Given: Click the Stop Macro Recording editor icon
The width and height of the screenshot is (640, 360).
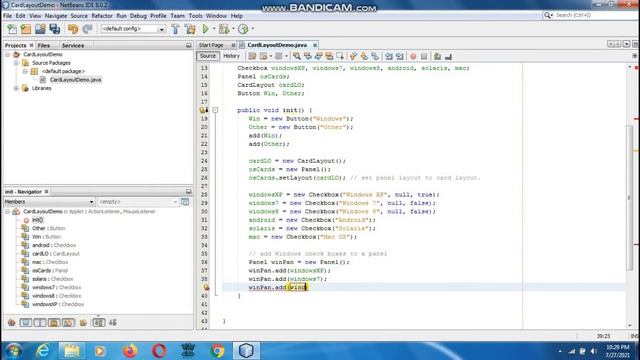Looking at the screenshot, I should point(424,56).
